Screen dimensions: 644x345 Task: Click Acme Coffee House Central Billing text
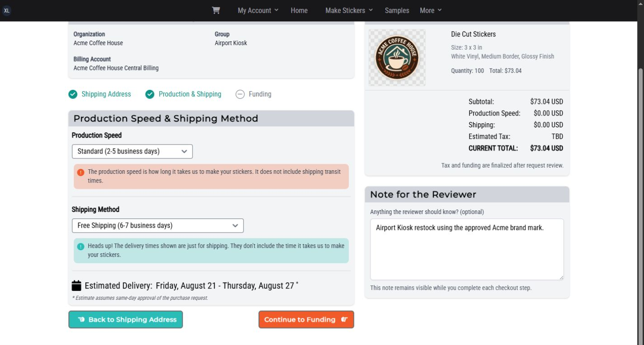(116, 68)
